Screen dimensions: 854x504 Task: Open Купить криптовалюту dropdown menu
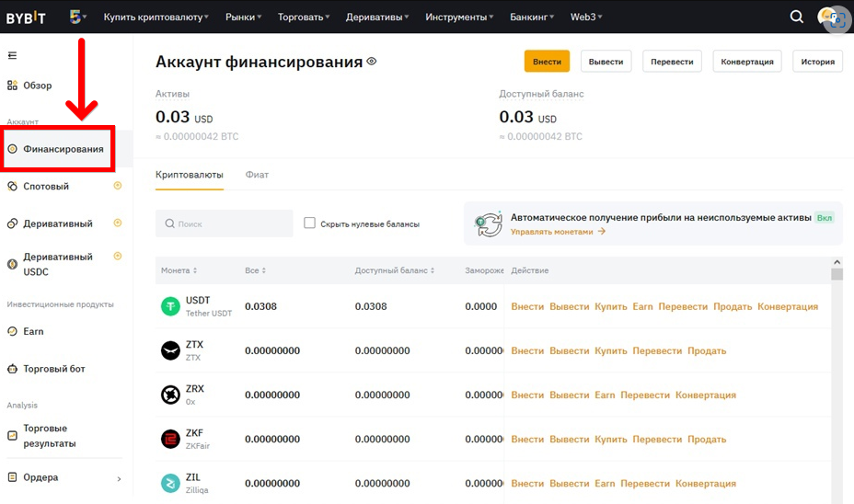pos(156,17)
